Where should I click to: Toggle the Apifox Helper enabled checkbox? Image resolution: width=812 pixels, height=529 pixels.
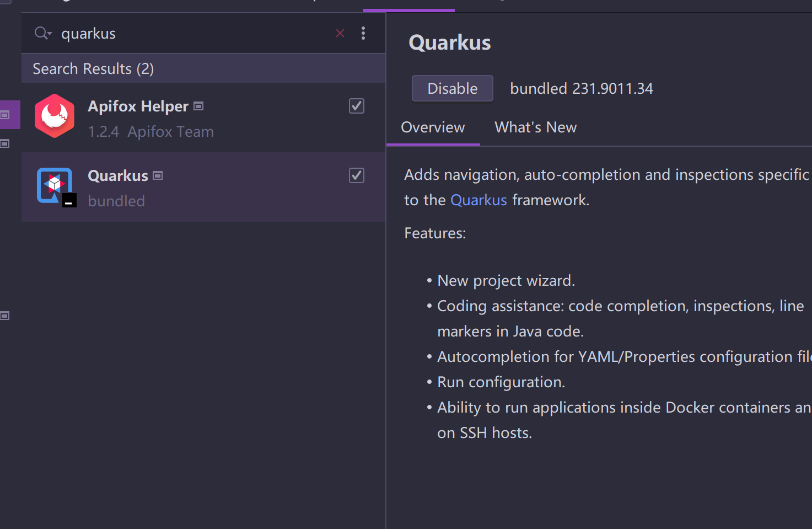click(x=357, y=106)
